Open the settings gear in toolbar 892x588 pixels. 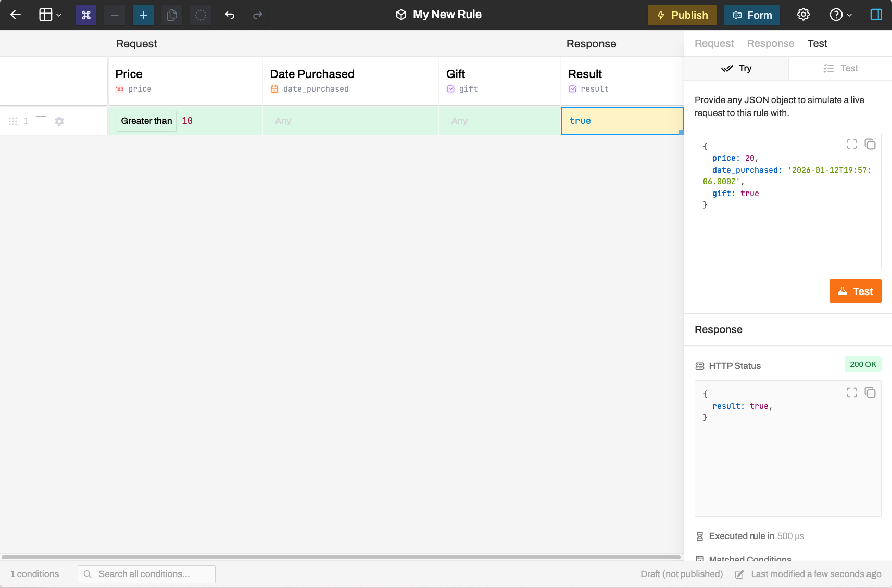[x=803, y=15]
